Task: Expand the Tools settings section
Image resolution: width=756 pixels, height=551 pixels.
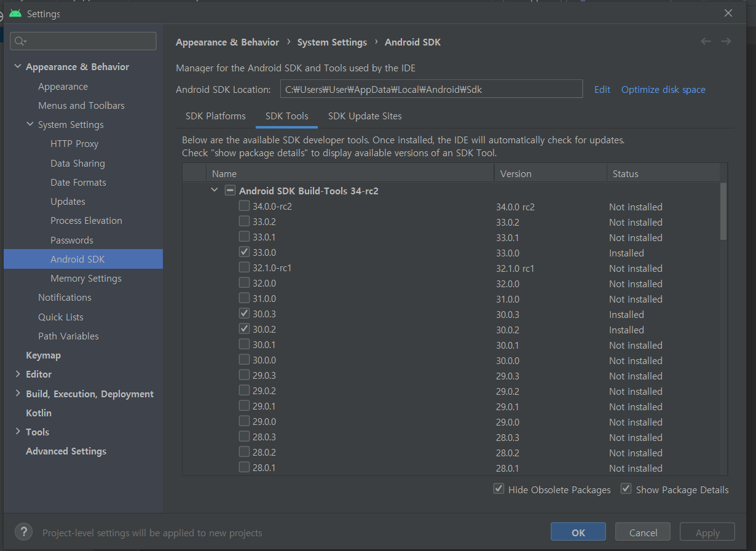Action: [17, 432]
